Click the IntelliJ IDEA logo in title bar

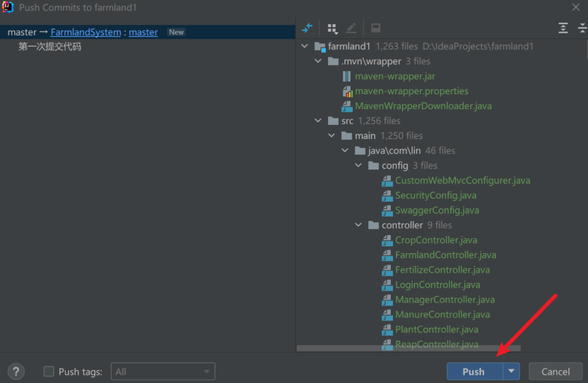pos(7,7)
